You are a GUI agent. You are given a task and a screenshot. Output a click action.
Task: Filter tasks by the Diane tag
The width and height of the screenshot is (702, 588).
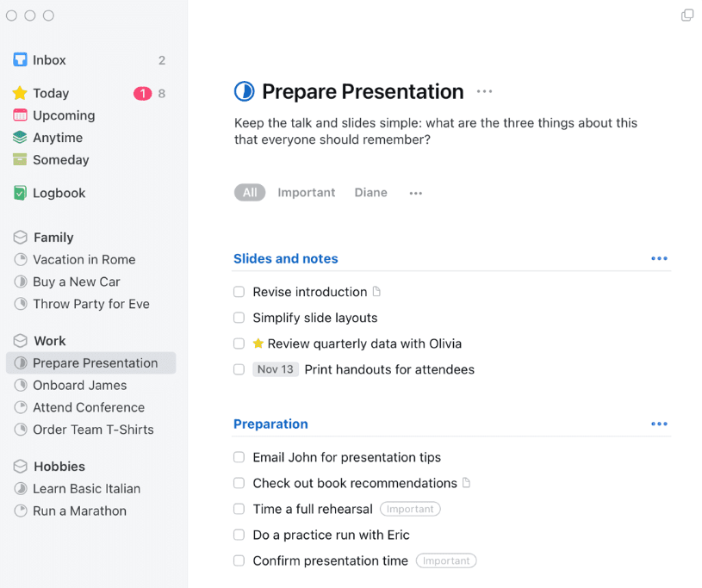tap(370, 193)
